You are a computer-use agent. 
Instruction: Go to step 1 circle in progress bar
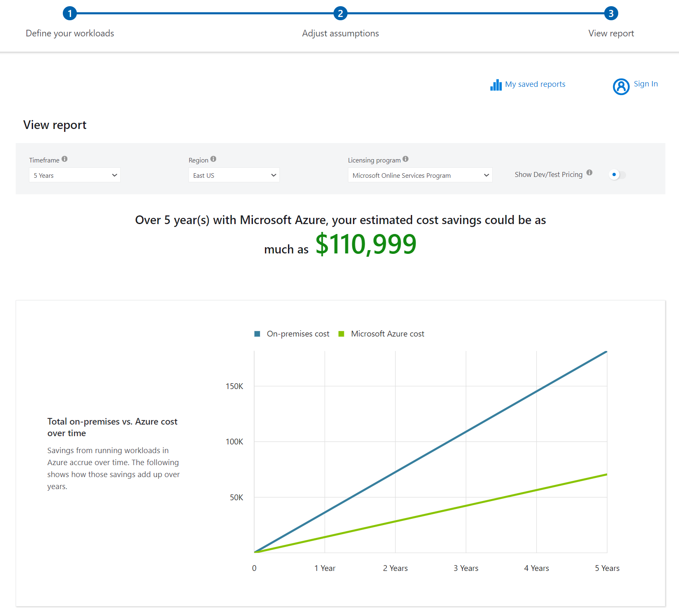coord(70,13)
